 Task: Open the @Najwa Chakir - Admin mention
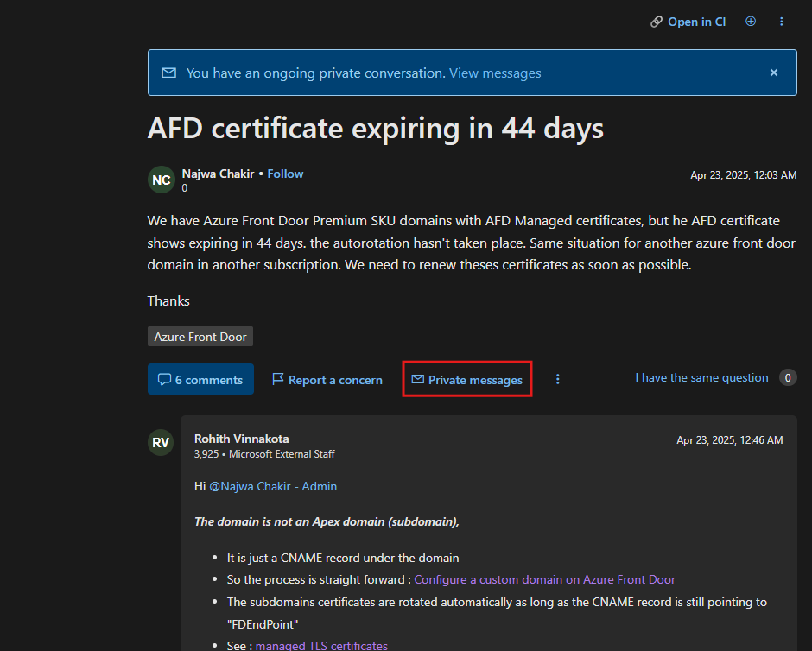click(273, 486)
